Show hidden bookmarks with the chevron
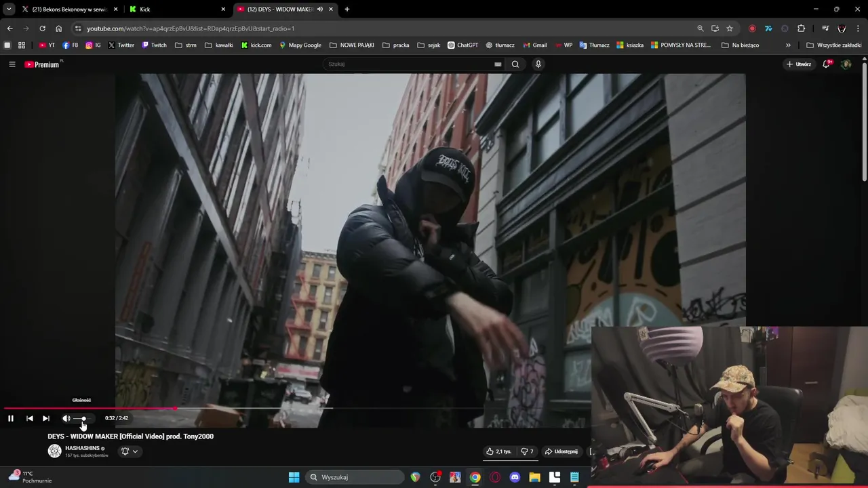868x488 pixels. [788, 45]
